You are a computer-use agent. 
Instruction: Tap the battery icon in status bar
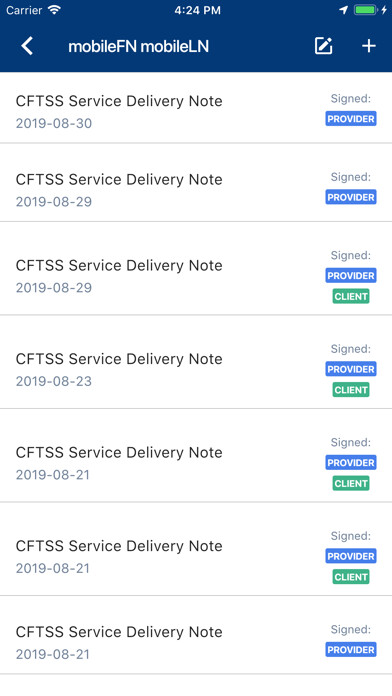click(x=365, y=10)
